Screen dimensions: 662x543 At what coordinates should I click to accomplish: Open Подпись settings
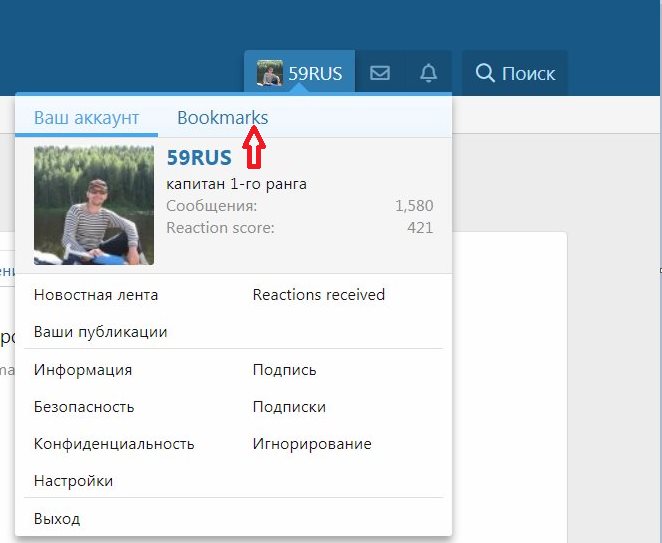(284, 370)
